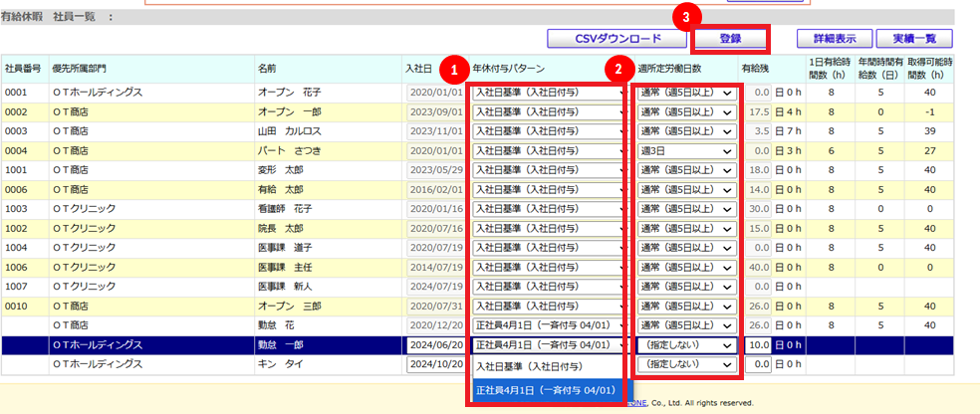Click the 取得可能時間数 value 39

(x=928, y=131)
